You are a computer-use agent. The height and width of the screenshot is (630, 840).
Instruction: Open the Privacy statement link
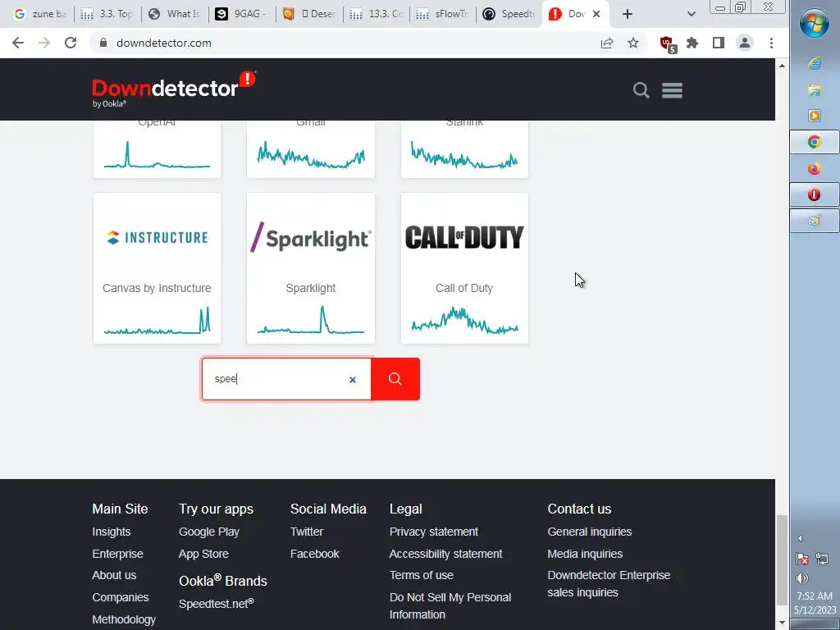pos(434,532)
